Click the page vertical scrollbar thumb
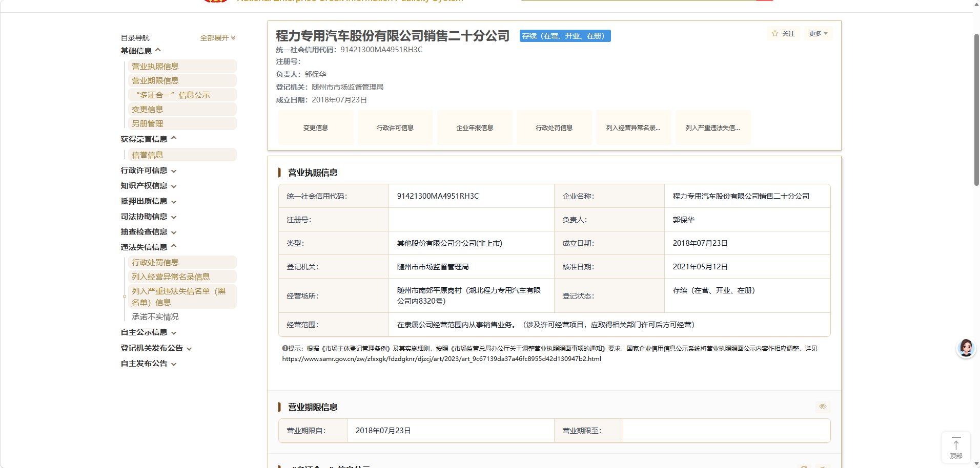Image resolution: width=980 pixels, height=468 pixels. pyautogui.click(x=976, y=110)
